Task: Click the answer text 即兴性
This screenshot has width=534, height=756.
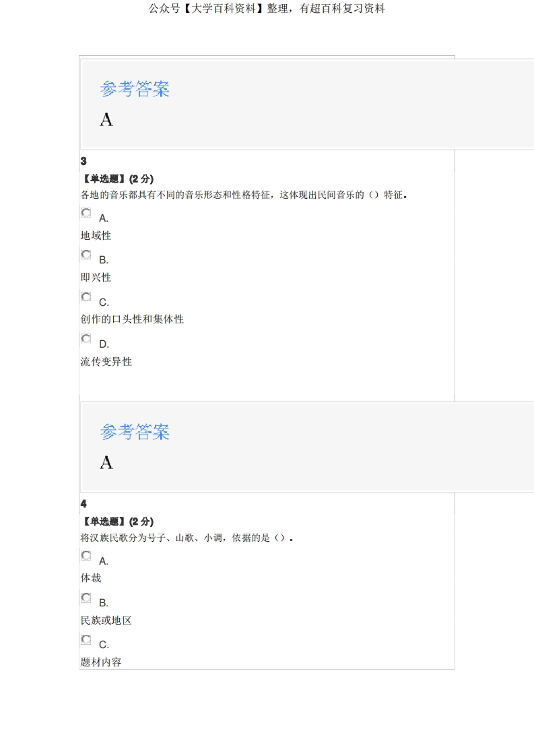Action: coord(96,278)
